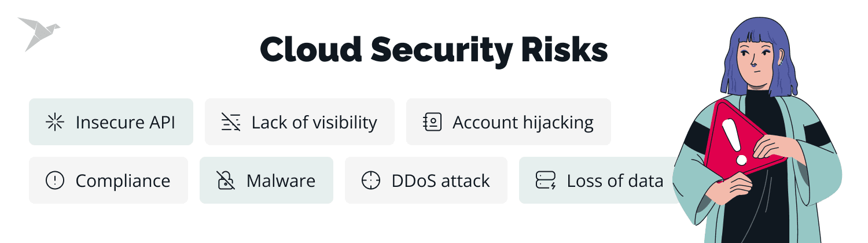Screen dimensions: 868x243
Task: Click the Account hijacking contact-book icon
Action: (x=432, y=122)
